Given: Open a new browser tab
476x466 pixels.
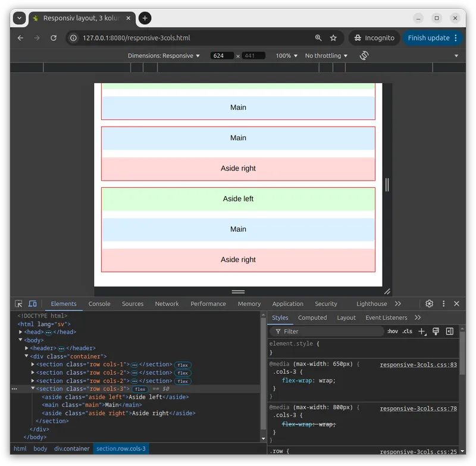Looking at the screenshot, I should pyautogui.click(x=145, y=18).
